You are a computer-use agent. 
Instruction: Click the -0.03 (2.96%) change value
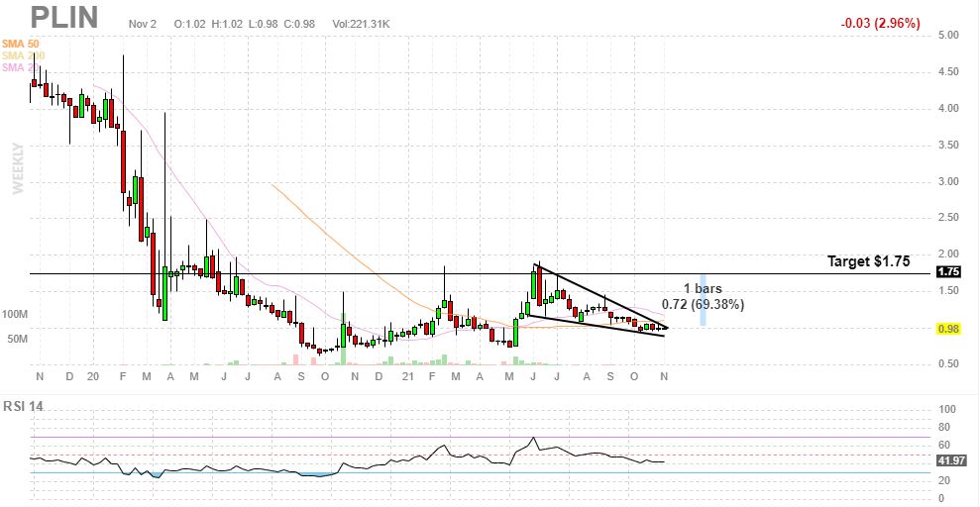pos(881,23)
